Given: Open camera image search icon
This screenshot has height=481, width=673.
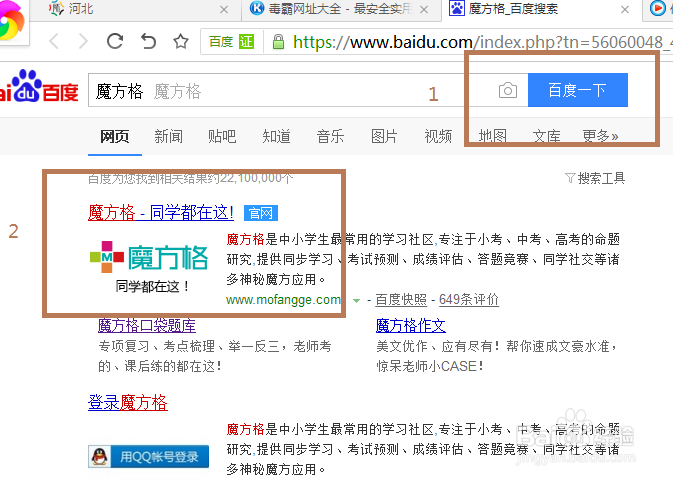Looking at the screenshot, I should (508, 90).
